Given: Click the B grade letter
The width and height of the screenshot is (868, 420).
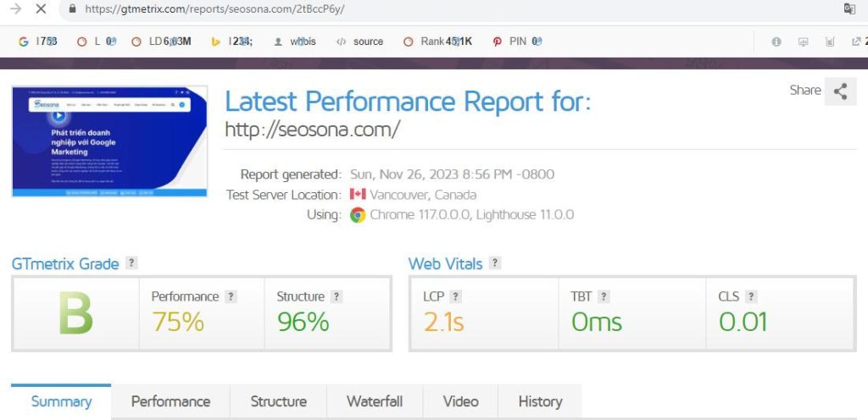Looking at the screenshot, I should tap(75, 313).
